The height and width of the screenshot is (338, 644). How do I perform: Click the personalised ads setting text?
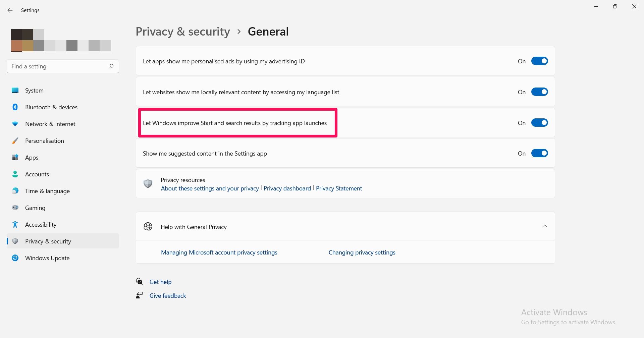[x=224, y=61]
